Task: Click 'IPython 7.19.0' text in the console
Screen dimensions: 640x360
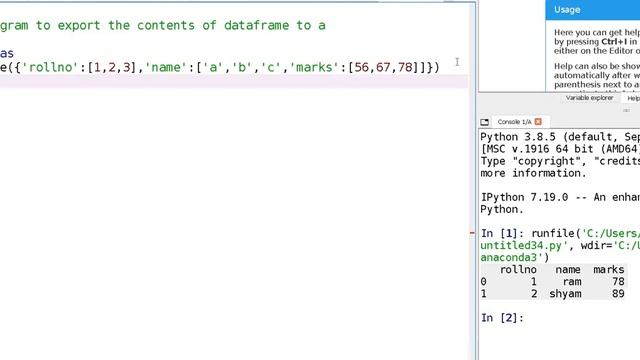Action: pos(524,197)
